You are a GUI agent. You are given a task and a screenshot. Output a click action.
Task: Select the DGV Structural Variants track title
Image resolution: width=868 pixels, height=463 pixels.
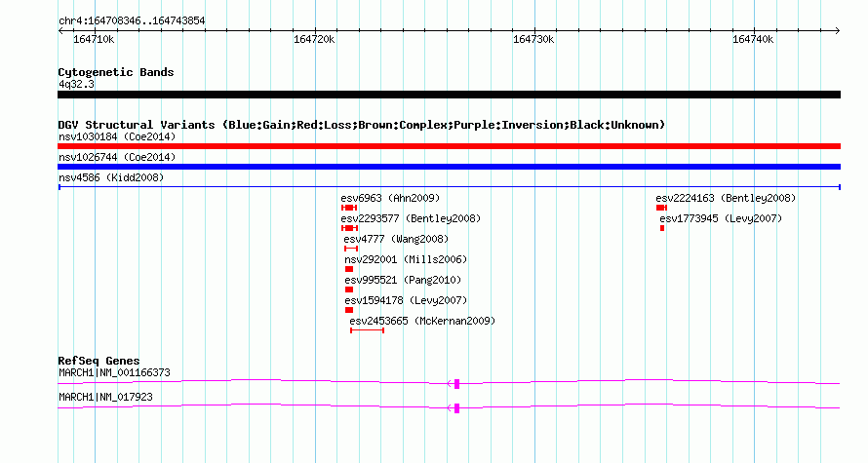tap(362, 125)
